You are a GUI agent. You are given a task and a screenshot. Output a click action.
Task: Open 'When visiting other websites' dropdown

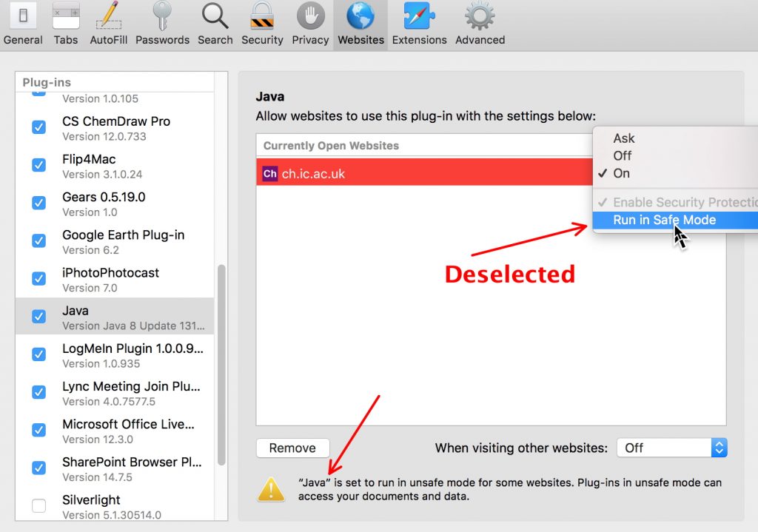coord(673,448)
